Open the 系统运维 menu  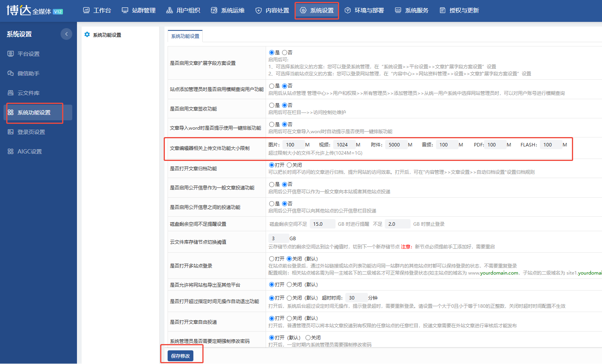click(228, 11)
